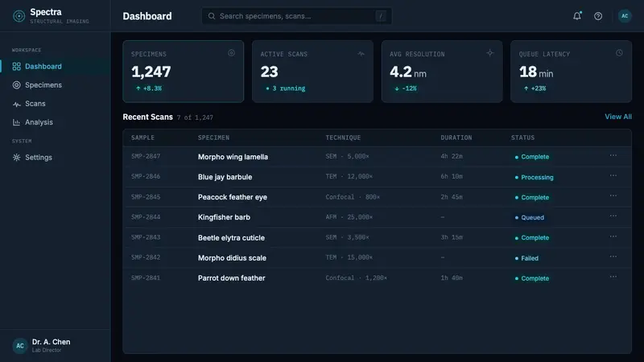The height and width of the screenshot is (362, 644).
Task: Click the Settings gear icon in sidebar
Action: (x=16, y=157)
